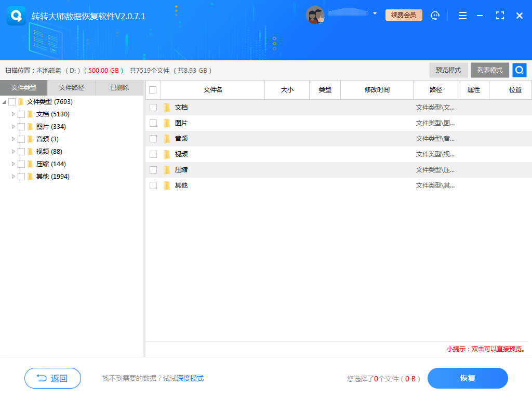Click the search magnifier icon
The image size is (532, 399).
pos(519,70)
